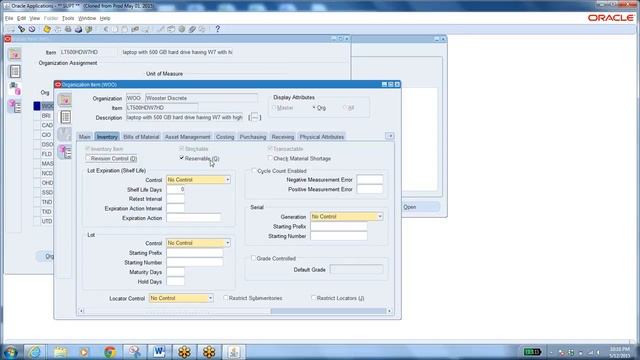
Task: Click the Cut toolbar icon
Action: click(x=106, y=29)
